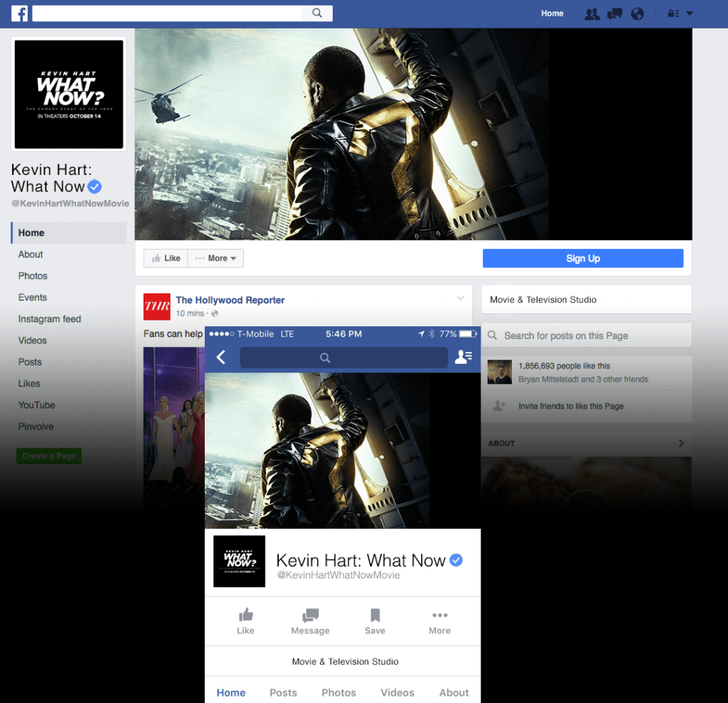Open the account dropdown arrow in top bar
This screenshot has width=728, height=703.
(690, 14)
